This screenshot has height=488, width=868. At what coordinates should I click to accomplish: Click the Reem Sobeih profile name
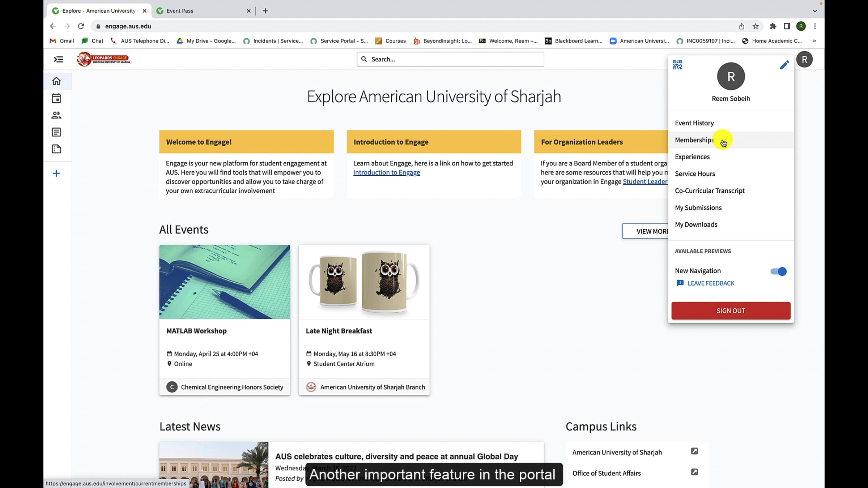tap(731, 99)
